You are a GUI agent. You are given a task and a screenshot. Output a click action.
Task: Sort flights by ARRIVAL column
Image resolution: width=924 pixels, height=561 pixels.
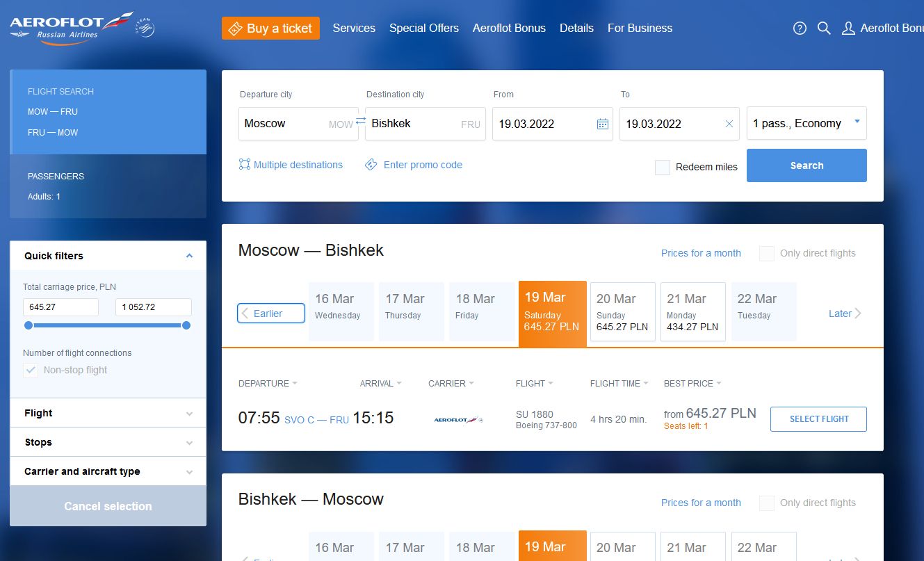pyautogui.click(x=381, y=384)
